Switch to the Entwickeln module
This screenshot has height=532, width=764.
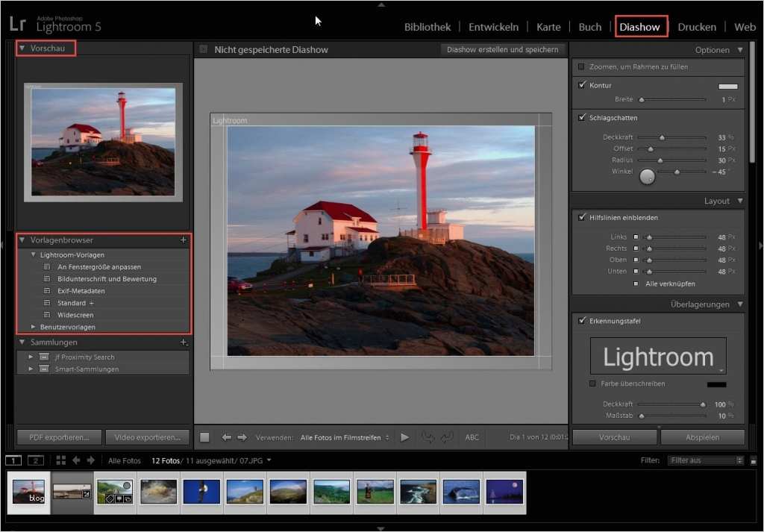[x=493, y=26]
